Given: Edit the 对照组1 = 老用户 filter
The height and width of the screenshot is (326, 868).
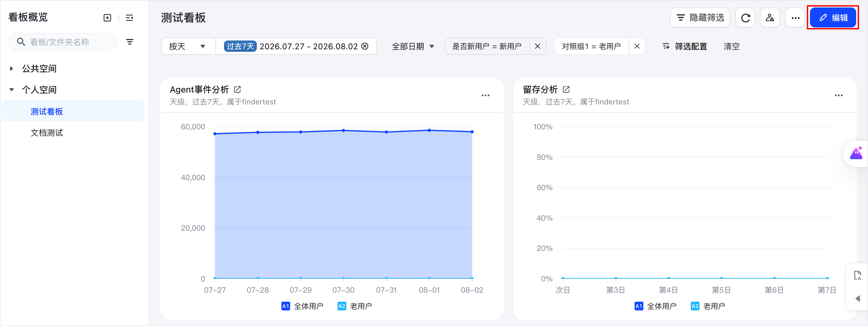Looking at the screenshot, I should (591, 46).
